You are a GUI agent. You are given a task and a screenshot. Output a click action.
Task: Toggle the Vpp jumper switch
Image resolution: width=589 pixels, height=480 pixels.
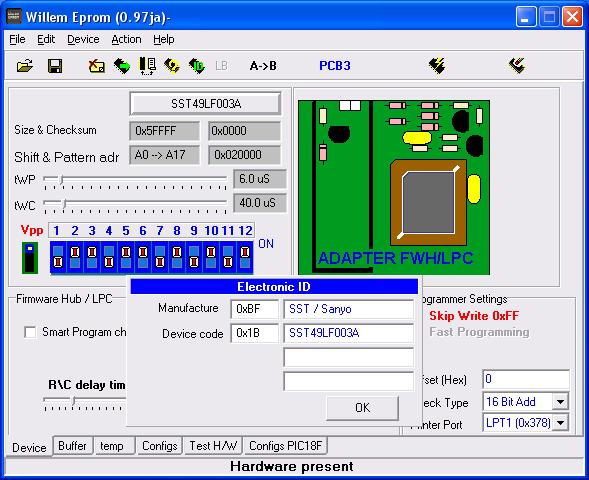coord(30,258)
